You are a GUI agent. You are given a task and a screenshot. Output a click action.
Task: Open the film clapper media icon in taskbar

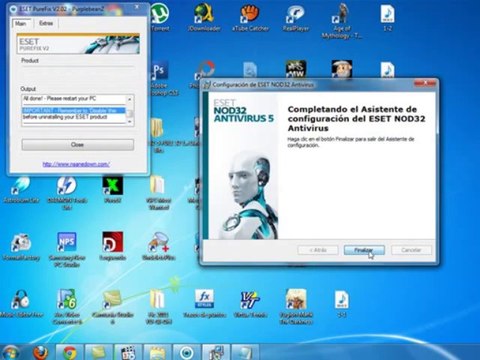tap(128, 353)
